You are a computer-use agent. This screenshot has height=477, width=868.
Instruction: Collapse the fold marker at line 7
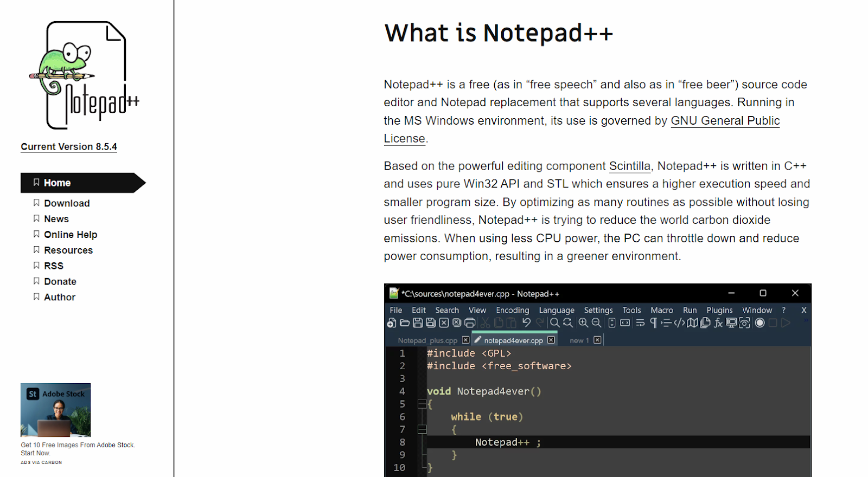[x=422, y=429]
